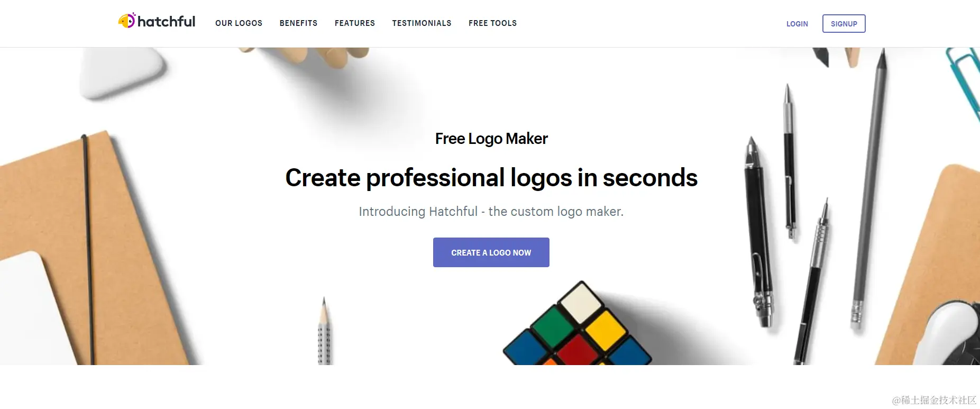Select Features in the navigation bar

tap(355, 23)
